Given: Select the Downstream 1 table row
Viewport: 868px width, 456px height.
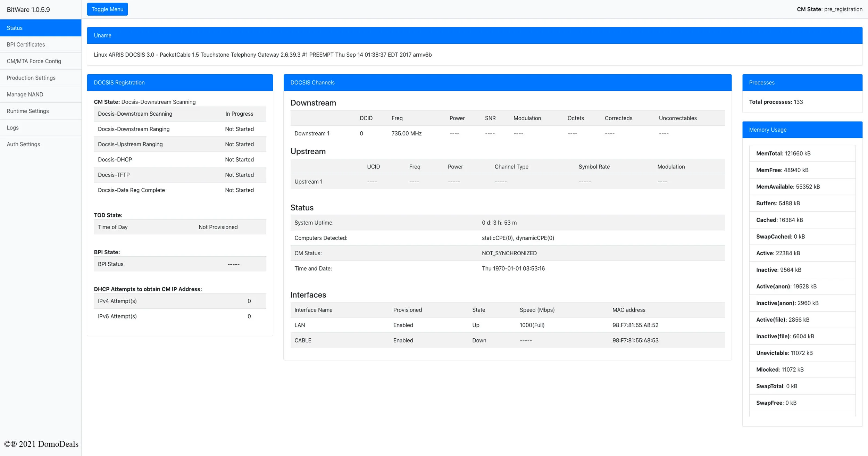Looking at the screenshot, I should click(x=507, y=133).
